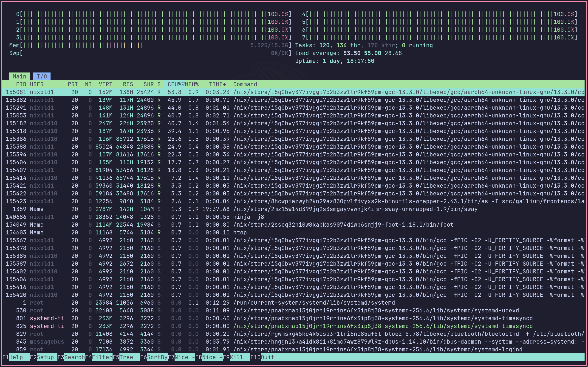Switch to the I/O tab

tap(42, 76)
